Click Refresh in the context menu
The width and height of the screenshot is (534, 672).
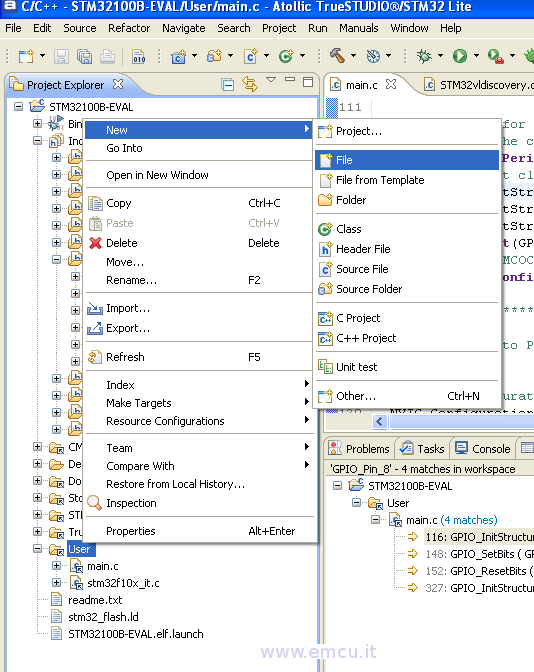click(x=199, y=357)
